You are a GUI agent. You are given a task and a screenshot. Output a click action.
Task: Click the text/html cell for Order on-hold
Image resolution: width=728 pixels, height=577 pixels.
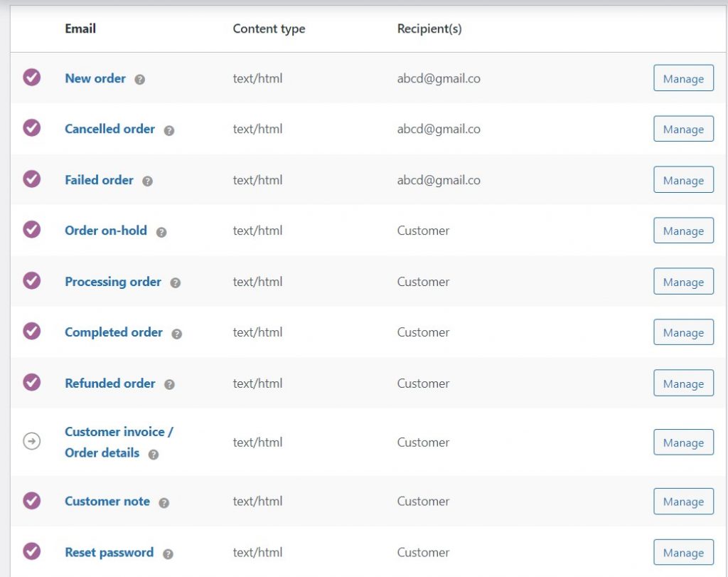coord(257,231)
